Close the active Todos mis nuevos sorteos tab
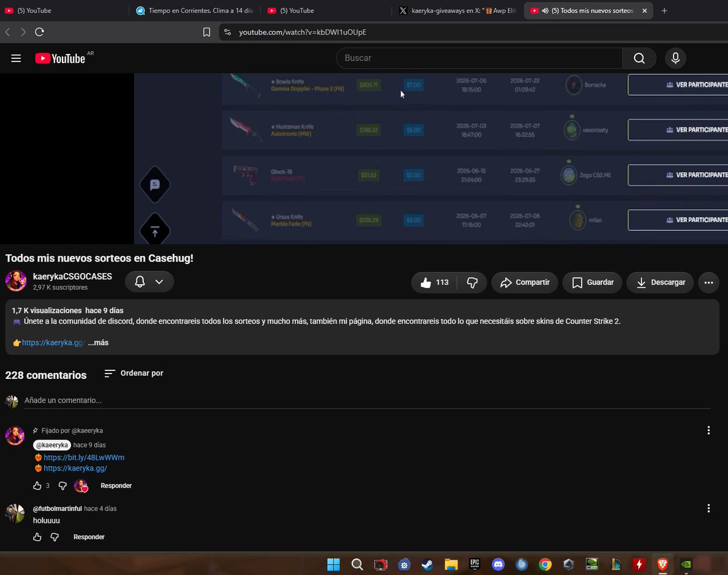 click(644, 10)
